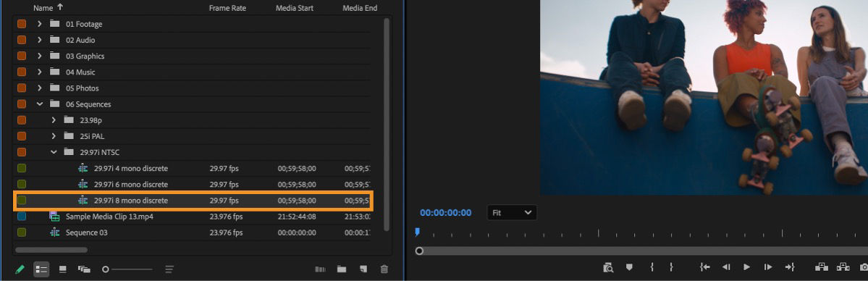
Task: Click label color of Sample Media Clip 13.mp4
Action: pos(22,216)
